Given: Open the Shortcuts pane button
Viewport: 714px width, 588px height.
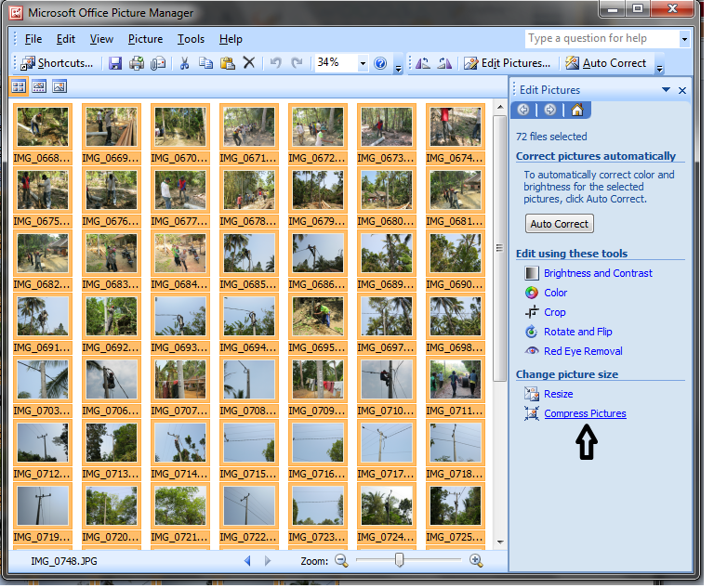Looking at the screenshot, I should point(57,63).
